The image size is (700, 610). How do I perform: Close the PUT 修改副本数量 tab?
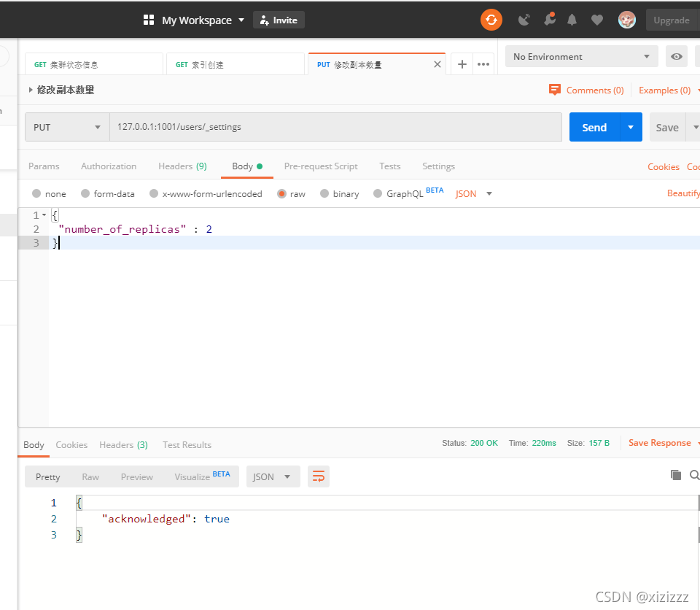pos(437,64)
